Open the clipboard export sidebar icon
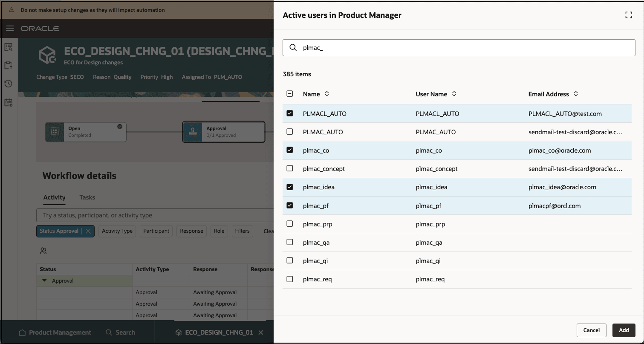 coord(9,66)
